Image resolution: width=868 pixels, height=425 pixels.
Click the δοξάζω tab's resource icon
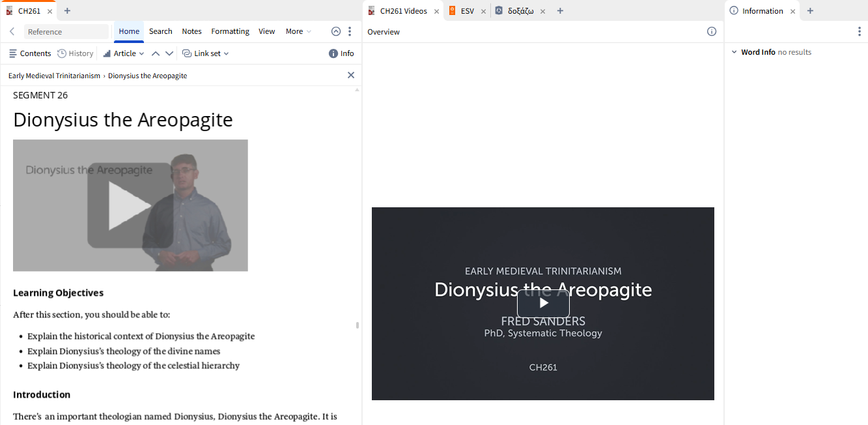499,10
